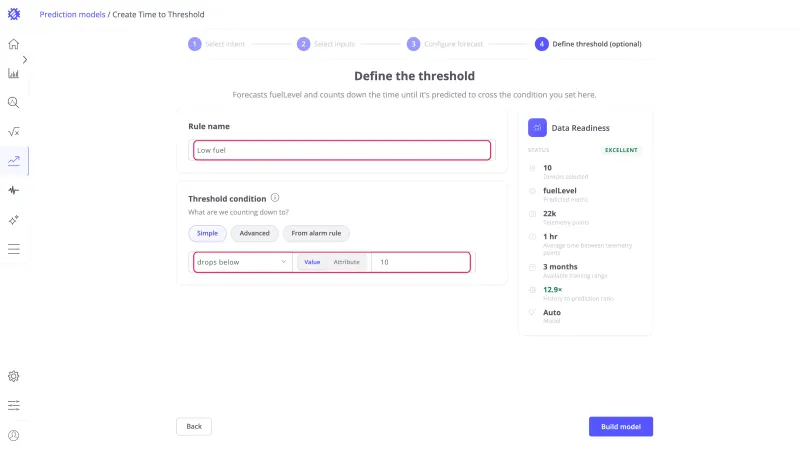Select the trend line prediction icon
The width and height of the screenshot is (800, 450).
[x=14, y=161]
